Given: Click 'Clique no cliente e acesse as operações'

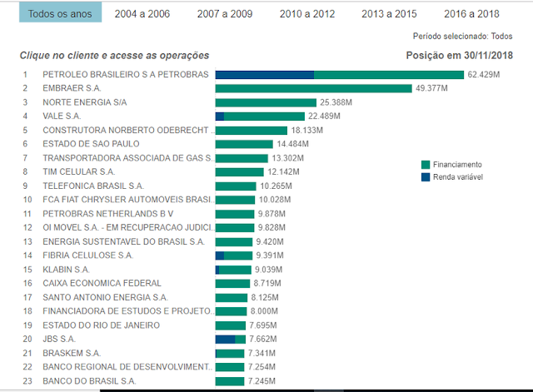Looking at the screenshot, I should tap(114, 56).
